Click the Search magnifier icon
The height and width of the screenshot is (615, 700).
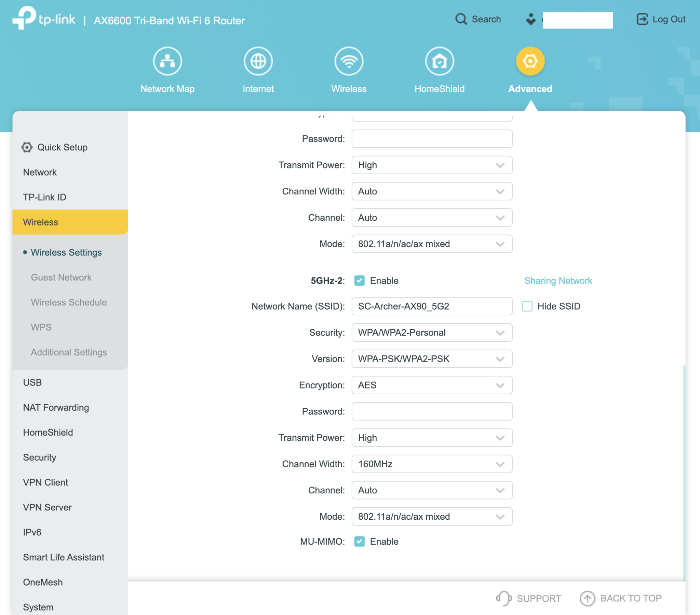(461, 19)
